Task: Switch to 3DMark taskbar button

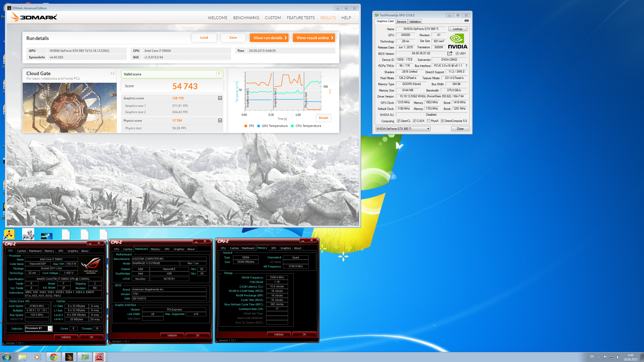Action: click(69, 357)
